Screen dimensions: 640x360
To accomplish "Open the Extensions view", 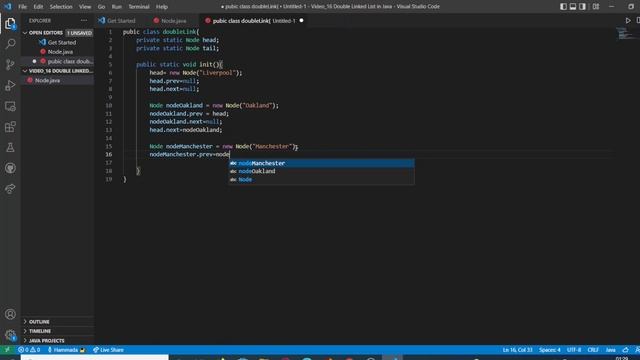I will pos(10,127).
